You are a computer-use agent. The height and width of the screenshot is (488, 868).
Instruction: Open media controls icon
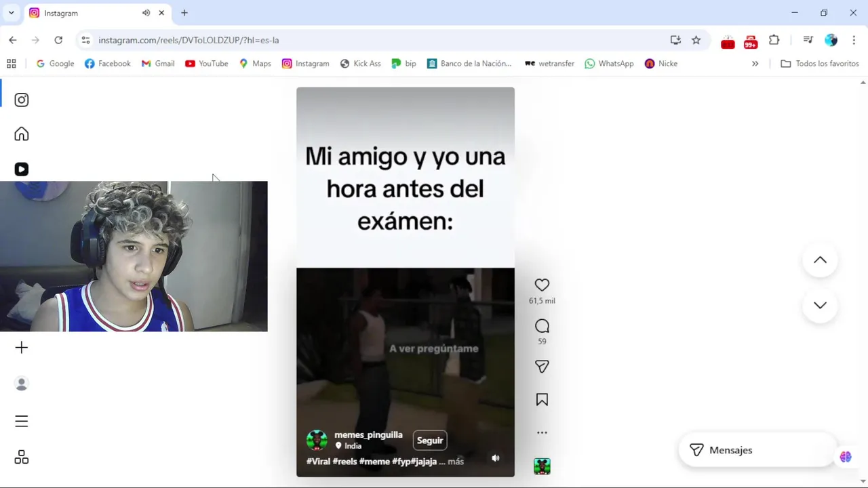pos(808,40)
